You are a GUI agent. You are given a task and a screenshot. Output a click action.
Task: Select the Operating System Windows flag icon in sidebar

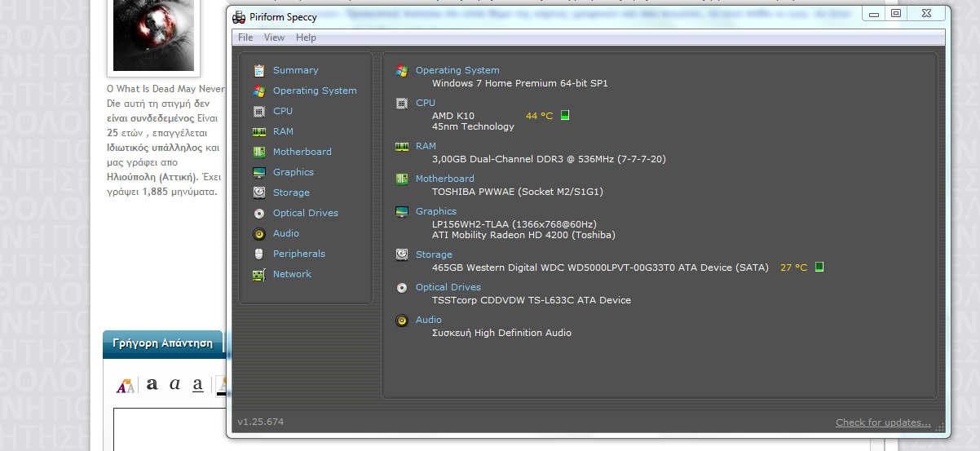[x=259, y=91]
